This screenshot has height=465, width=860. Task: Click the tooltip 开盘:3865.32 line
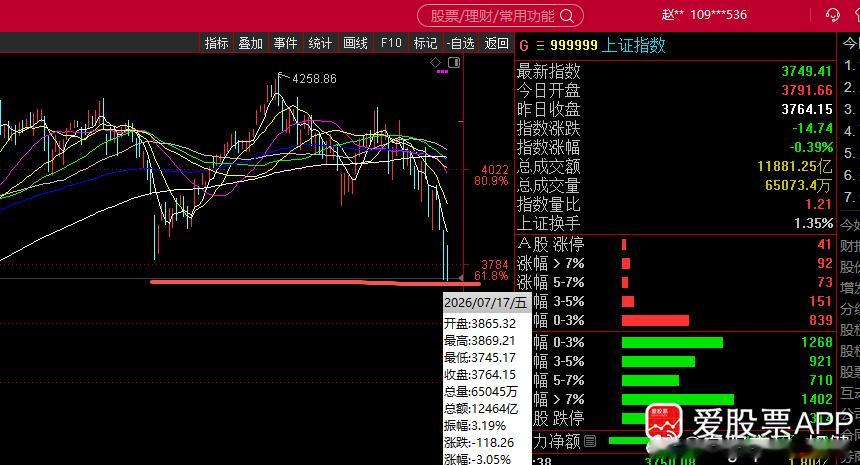(480, 324)
